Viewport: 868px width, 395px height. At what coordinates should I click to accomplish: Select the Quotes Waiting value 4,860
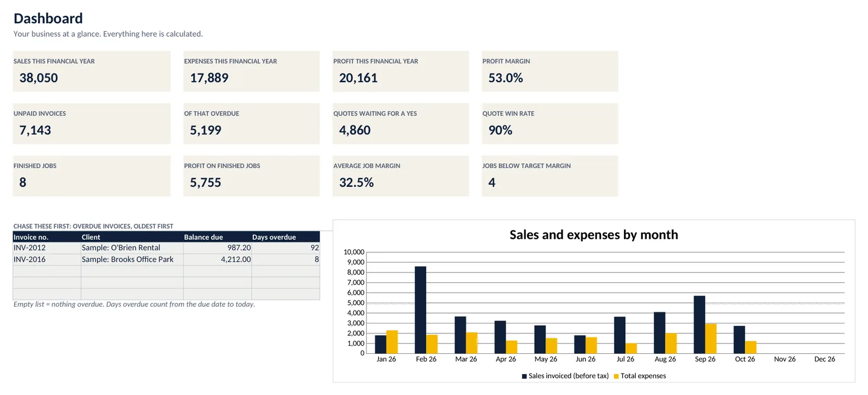355,131
